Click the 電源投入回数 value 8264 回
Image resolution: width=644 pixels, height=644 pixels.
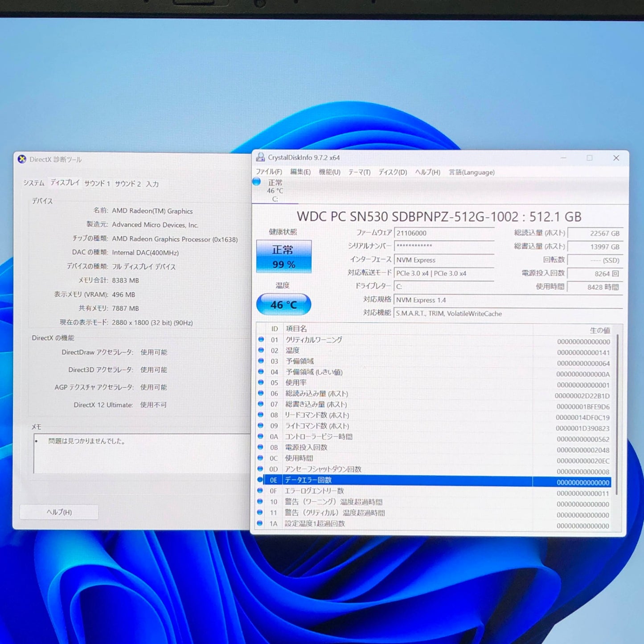(x=595, y=274)
